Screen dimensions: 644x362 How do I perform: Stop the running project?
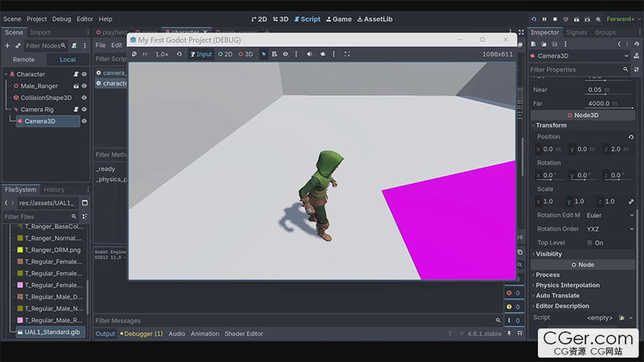coord(555,19)
